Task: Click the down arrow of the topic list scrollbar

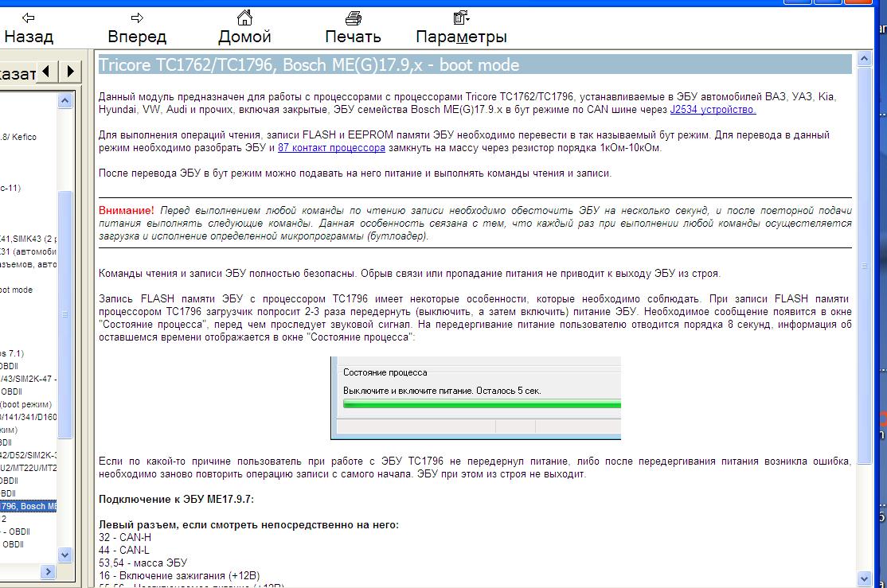Action: point(65,555)
